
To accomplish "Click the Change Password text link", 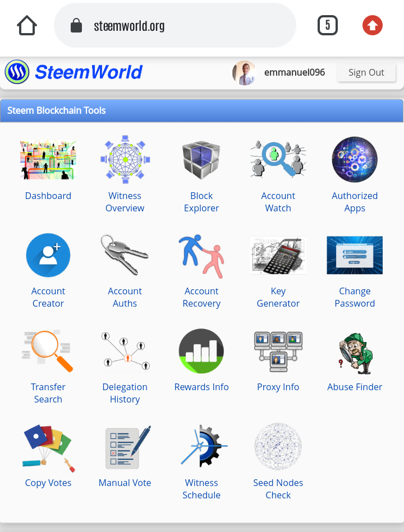I will [x=355, y=297].
